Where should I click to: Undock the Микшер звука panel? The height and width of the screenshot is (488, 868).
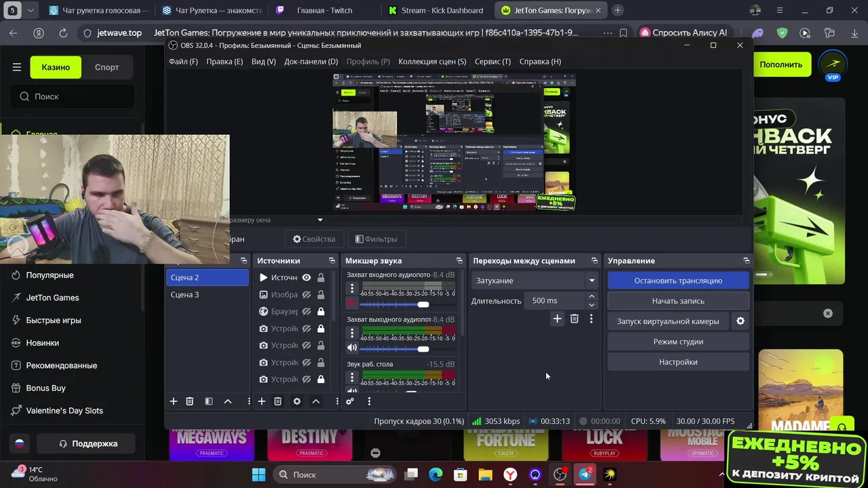pyautogui.click(x=459, y=260)
